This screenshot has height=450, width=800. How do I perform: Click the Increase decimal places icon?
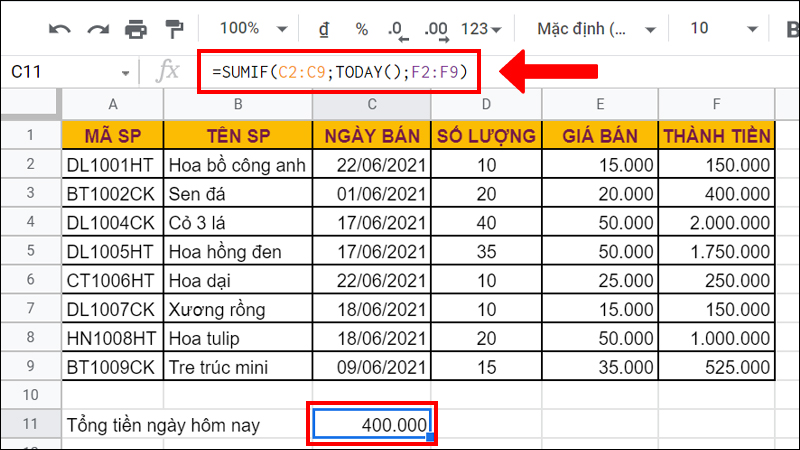pyautogui.click(x=436, y=28)
